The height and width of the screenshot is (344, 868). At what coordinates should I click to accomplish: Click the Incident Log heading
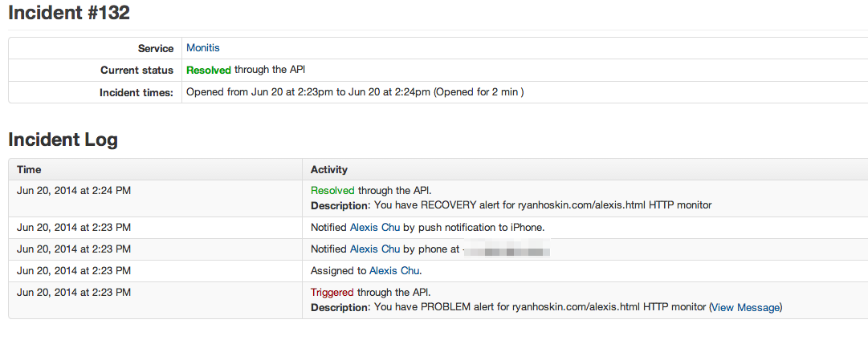click(63, 140)
